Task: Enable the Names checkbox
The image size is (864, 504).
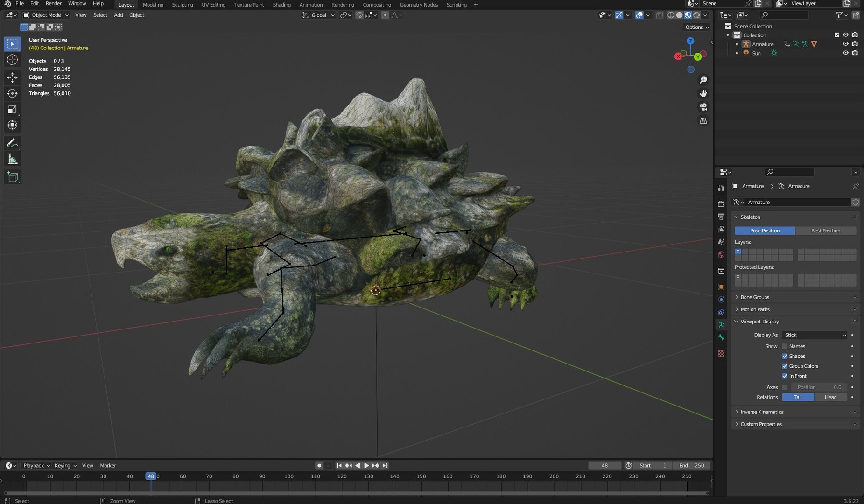Action: [x=785, y=346]
